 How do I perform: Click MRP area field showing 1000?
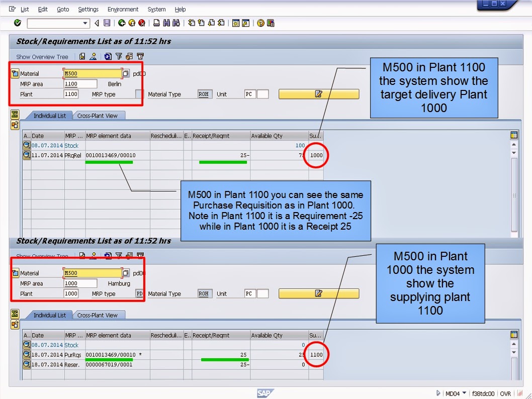pyautogui.click(x=80, y=283)
